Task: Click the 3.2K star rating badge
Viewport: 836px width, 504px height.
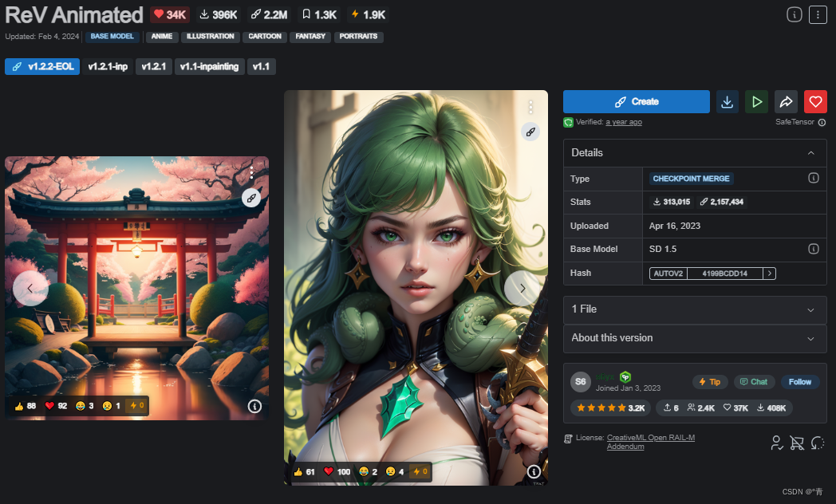Action: (x=610, y=408)
